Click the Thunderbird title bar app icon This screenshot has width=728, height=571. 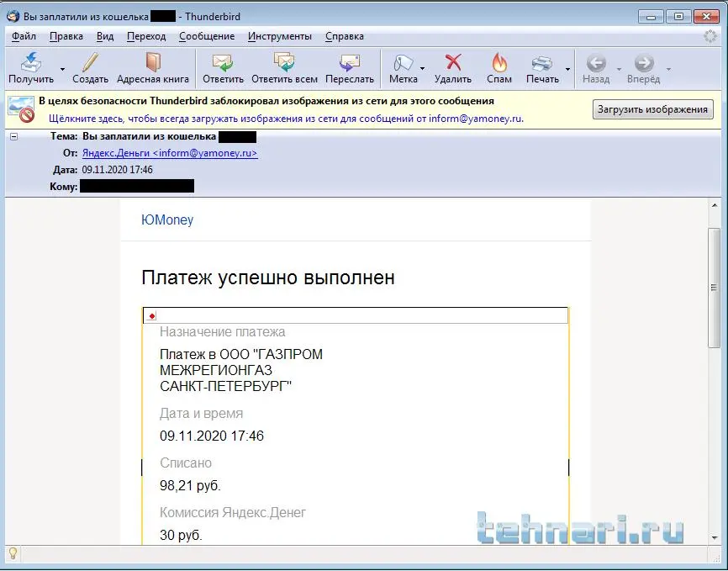tap(13, 16)
